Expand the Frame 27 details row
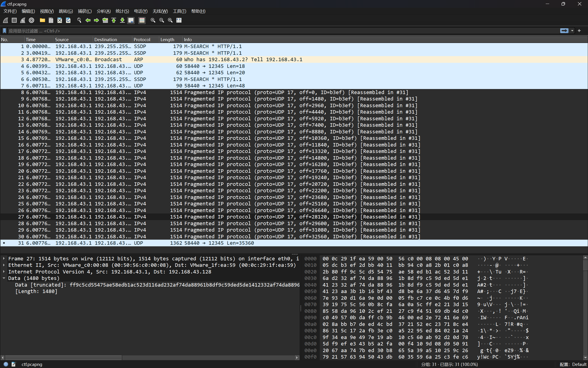This screenshot has width=588, height=368. tap(4, 259)
